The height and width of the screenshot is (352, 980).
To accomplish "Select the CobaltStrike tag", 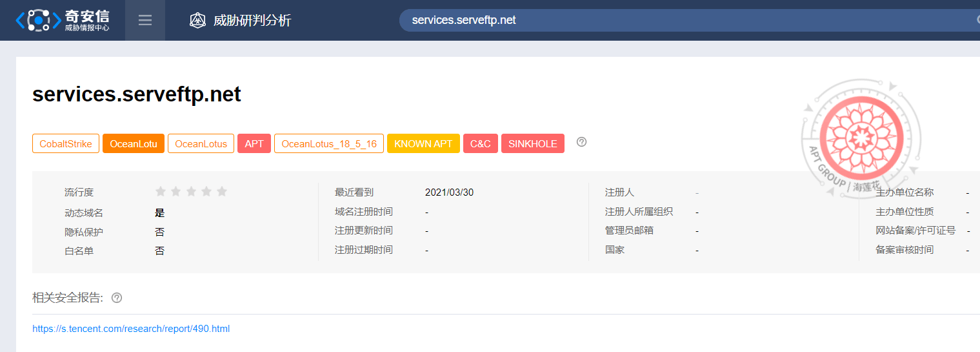I will (x=66, y=143).
